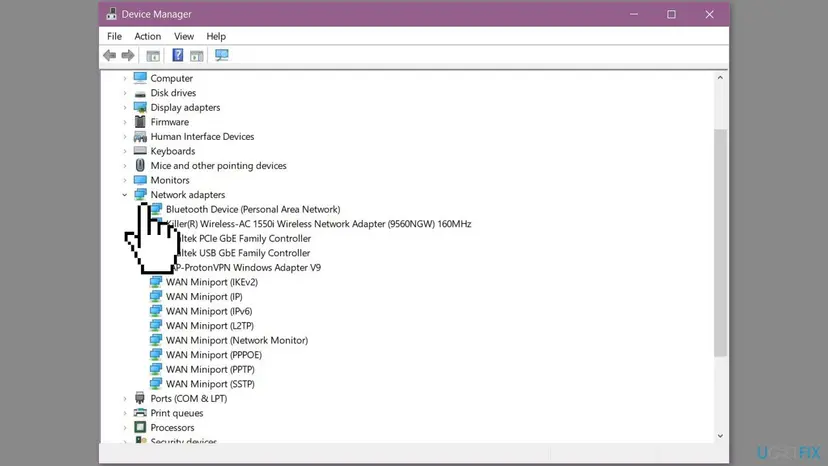Expand the Monitors category

125,180
